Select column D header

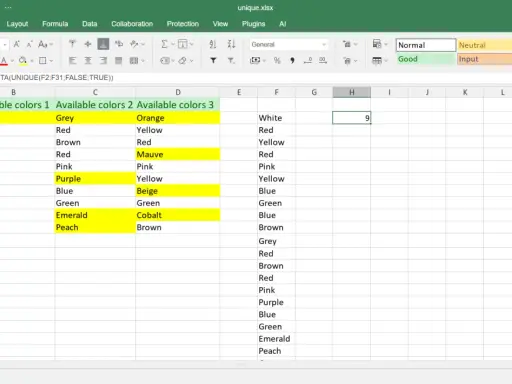[x=178, y=92]
